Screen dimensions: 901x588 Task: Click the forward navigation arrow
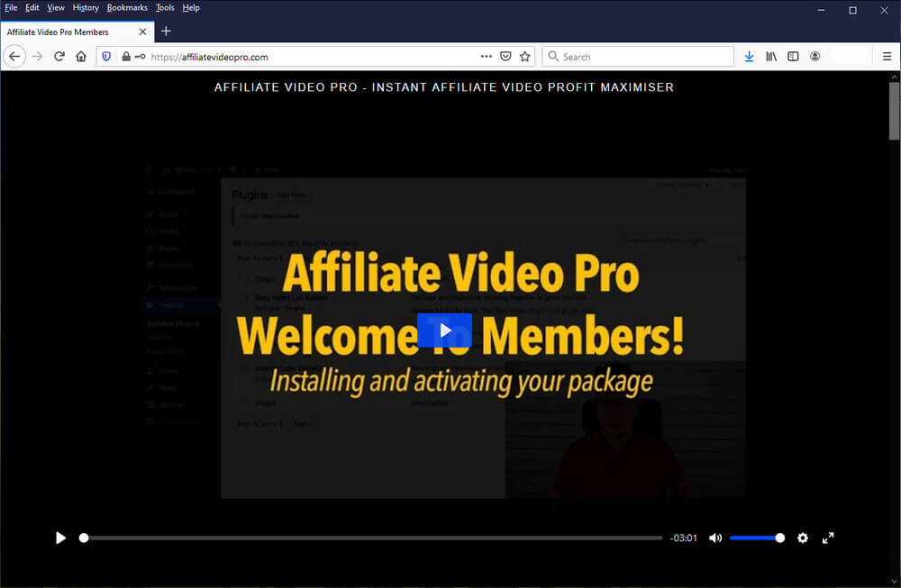coord(37,56)
